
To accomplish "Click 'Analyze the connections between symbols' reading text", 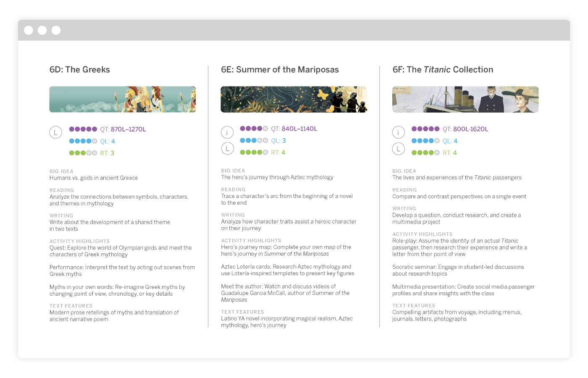I will (119, 200).
